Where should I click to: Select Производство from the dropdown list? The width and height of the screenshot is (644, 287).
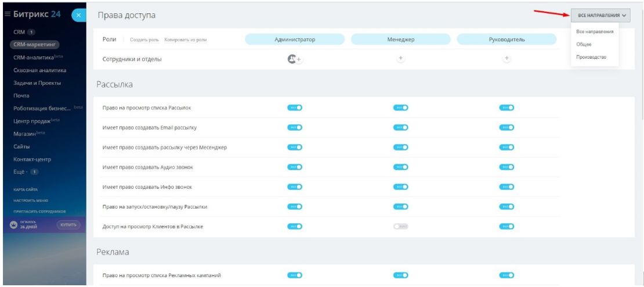591,57
